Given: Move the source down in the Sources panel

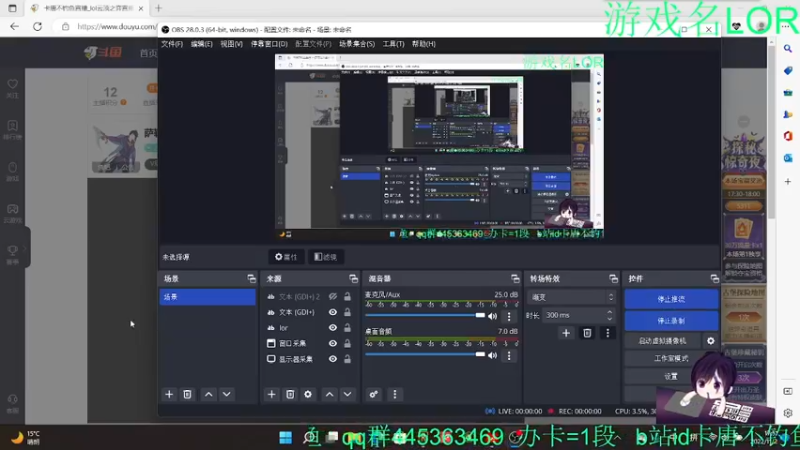Looking at the screenshot, I should click(x=347, y=394).
